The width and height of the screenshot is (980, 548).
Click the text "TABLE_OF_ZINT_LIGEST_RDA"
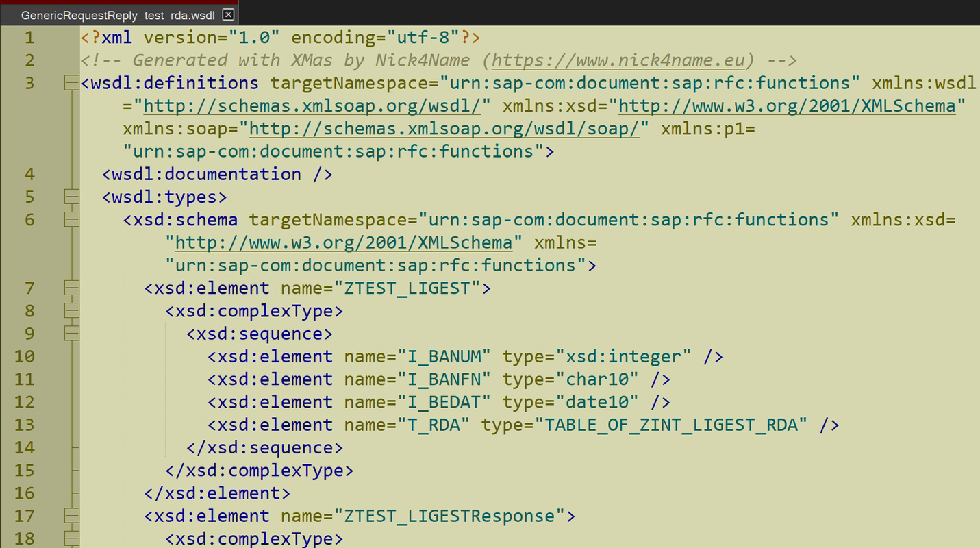pos(671,425)
